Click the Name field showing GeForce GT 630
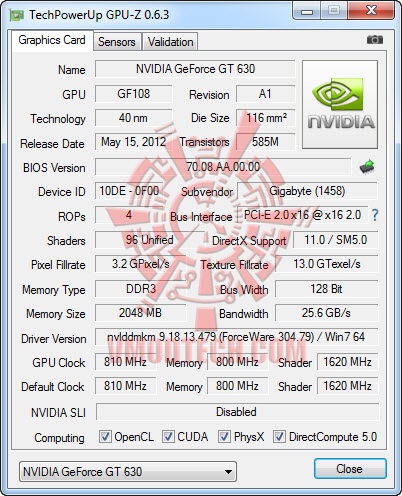 [x=195, y=69]
